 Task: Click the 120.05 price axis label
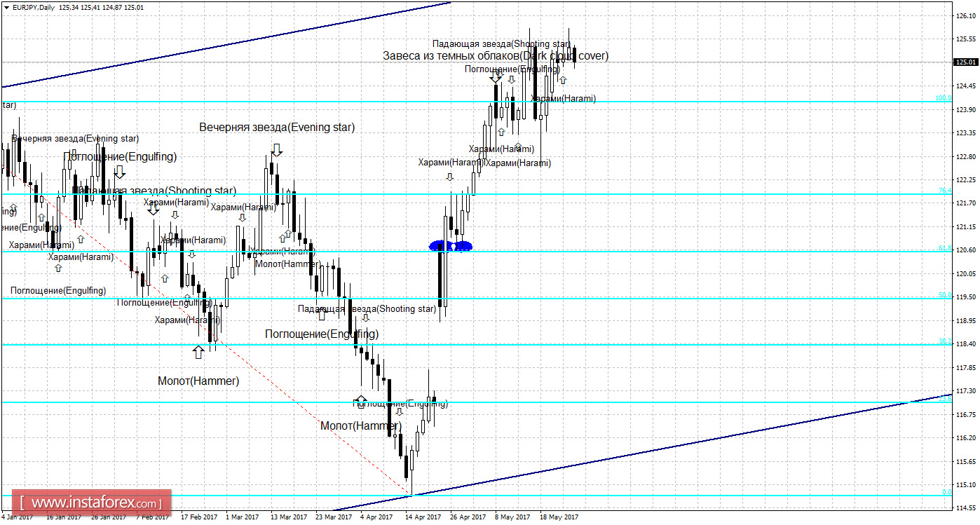click(966, 273)
